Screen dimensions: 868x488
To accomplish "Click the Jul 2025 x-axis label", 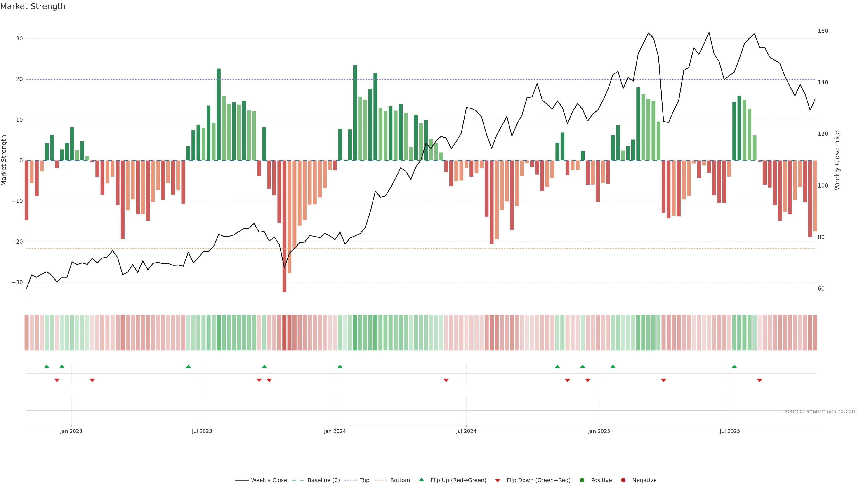I will (x=729, y=431).
